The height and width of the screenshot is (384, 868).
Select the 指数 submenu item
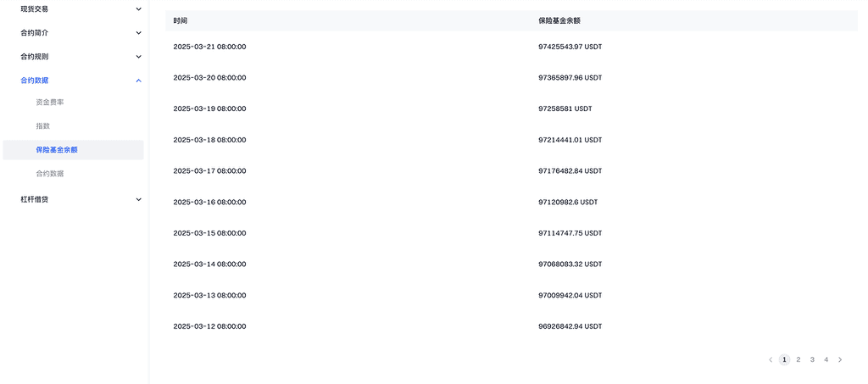click(43, 126)
